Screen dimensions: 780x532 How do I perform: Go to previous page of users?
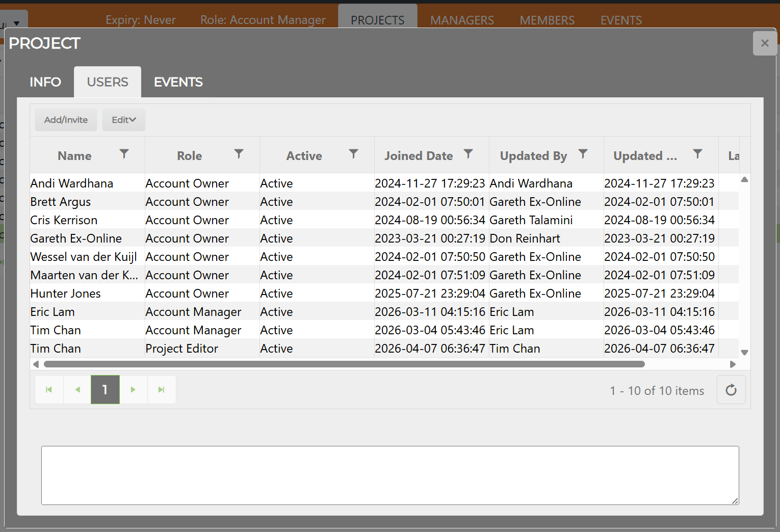click(77, 390)
